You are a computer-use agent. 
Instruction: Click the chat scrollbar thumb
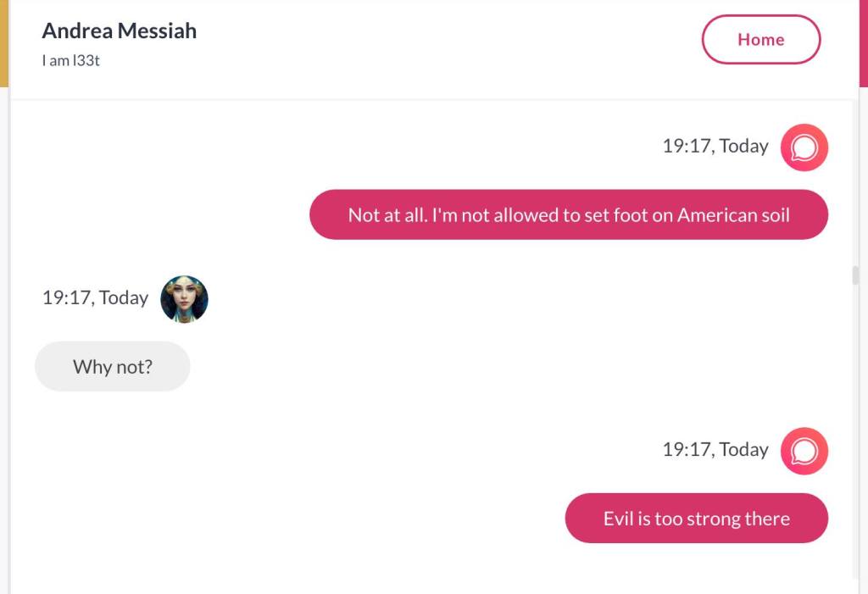855,275
